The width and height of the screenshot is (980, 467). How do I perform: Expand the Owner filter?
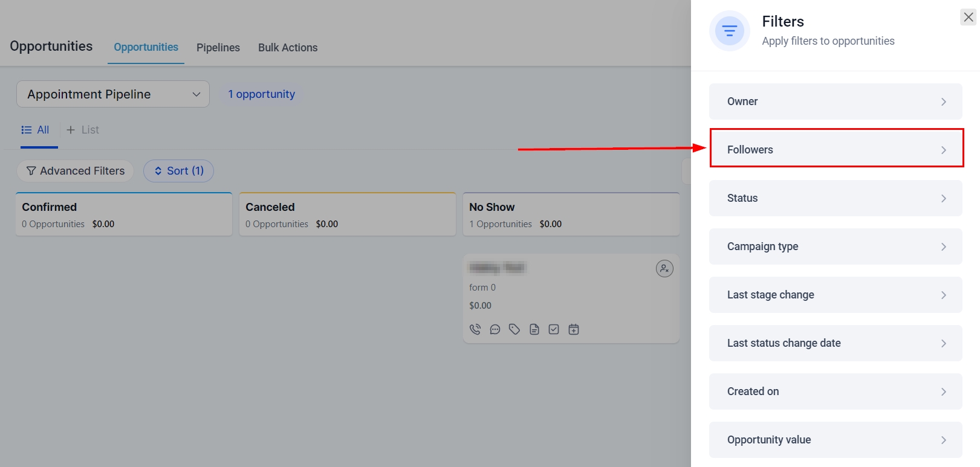(836, 101)
